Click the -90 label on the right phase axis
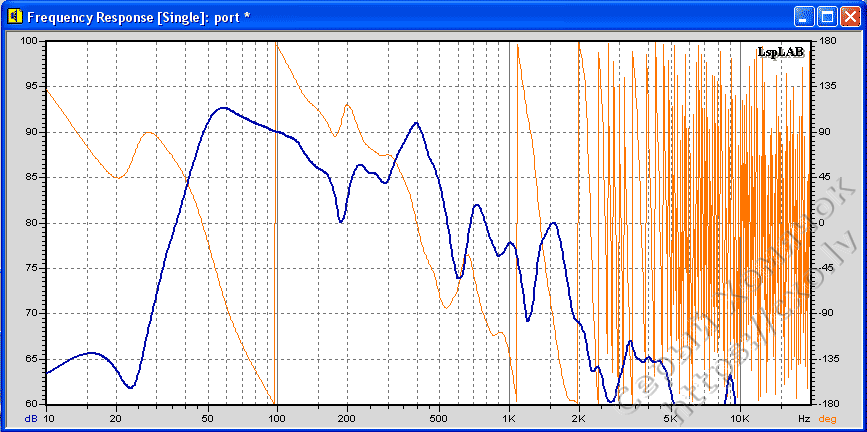Screen dimensions: 867x432 (828, 313)
